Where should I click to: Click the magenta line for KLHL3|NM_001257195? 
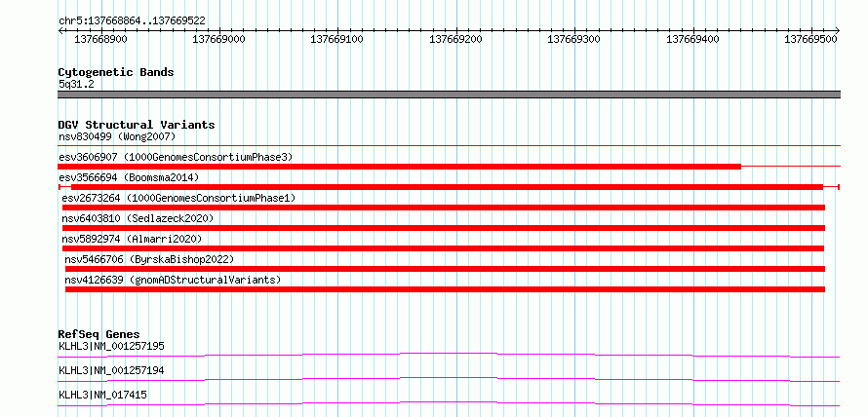coord(449,355)
